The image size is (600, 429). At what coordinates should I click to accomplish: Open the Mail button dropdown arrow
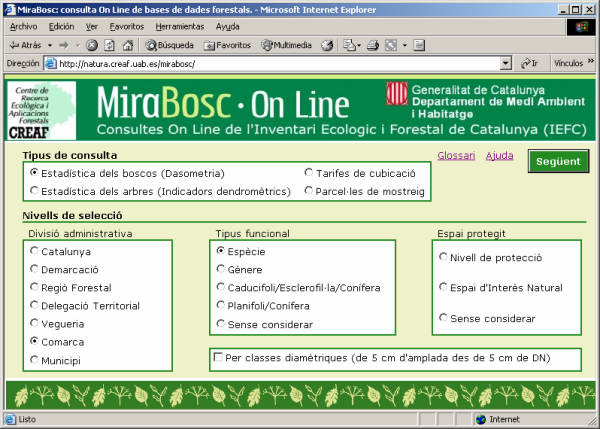tap(359, 46)
